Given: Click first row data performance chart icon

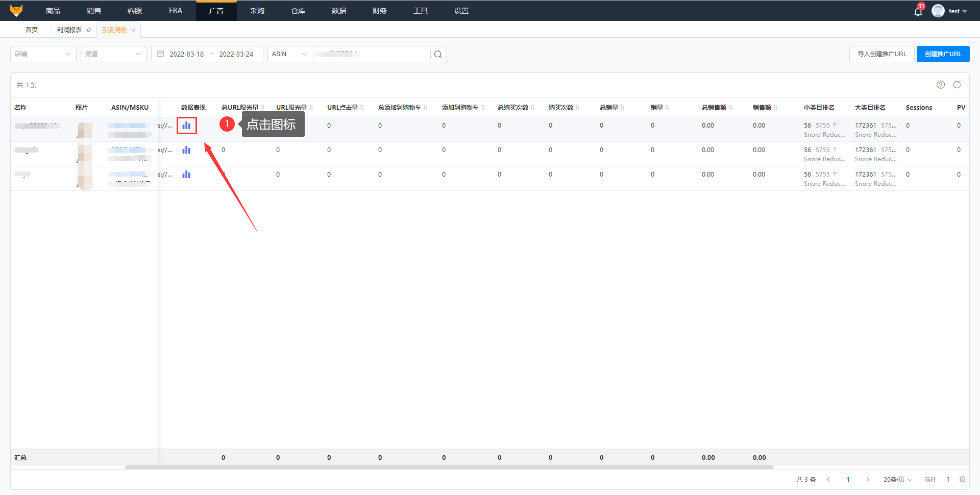Looking at the screenshot, I should coord(186,126).
